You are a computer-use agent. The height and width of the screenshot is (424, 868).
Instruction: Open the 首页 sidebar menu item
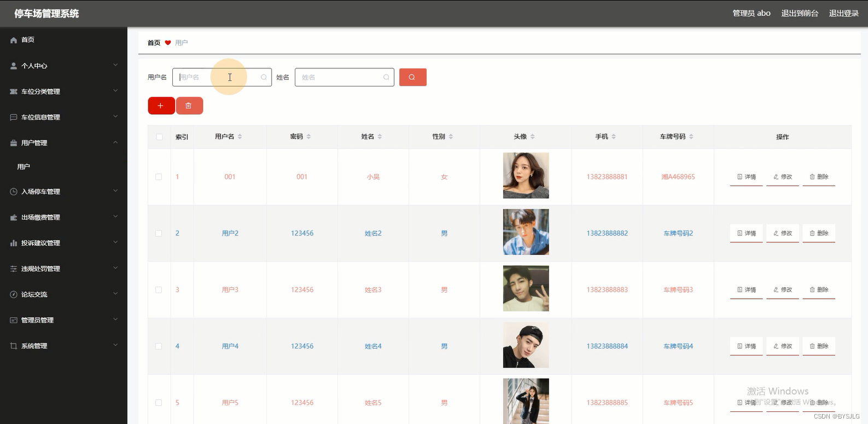(x=63, y=40)
